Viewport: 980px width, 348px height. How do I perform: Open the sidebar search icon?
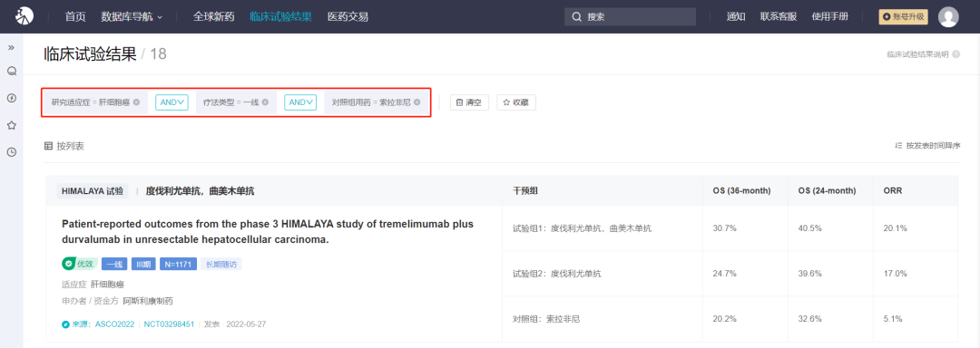[x=11, y=71]
